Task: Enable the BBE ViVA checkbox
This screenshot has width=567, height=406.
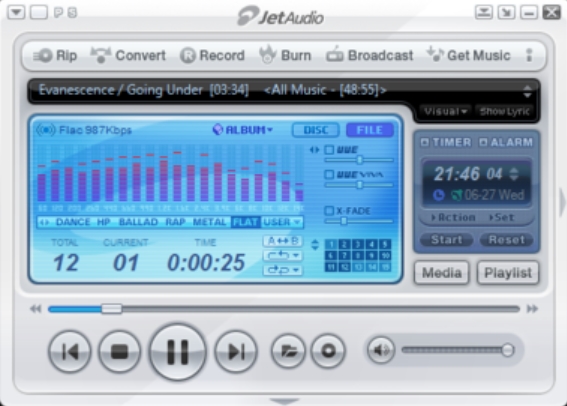Action: [x=329, y=175]
